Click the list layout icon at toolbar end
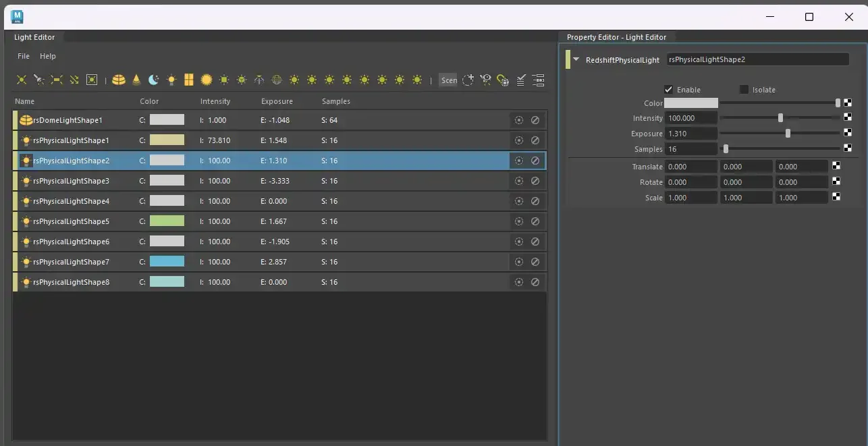This screenshot has width=868, height=446. (x=538, y=80)
